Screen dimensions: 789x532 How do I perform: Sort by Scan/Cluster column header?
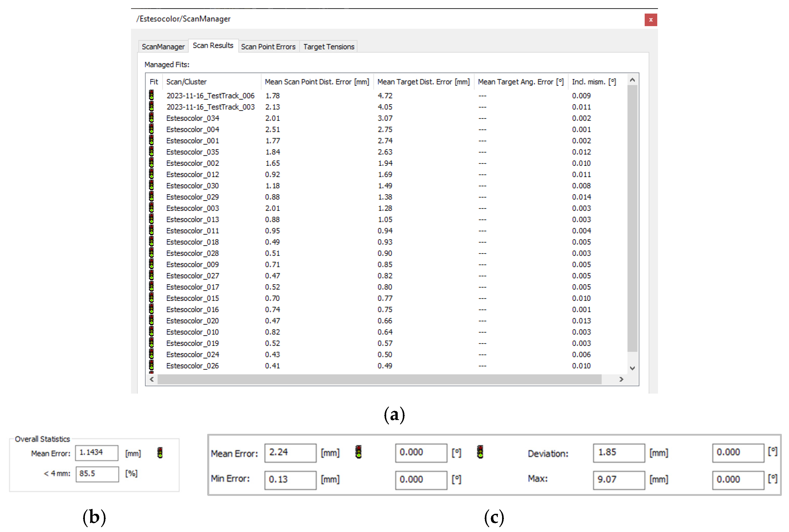click(x=186, y=82)
